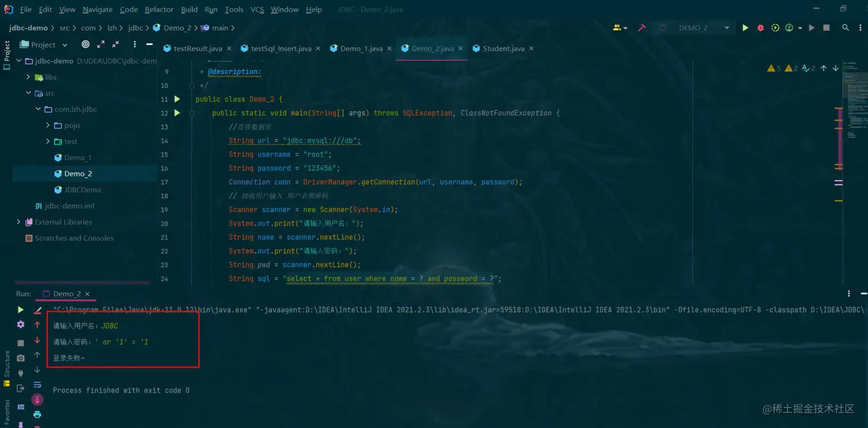The height and width of the screenshot is (428, 868).
Task: Click the run gutter icon beside class Demo_2
Action: (x=177, y=99)
